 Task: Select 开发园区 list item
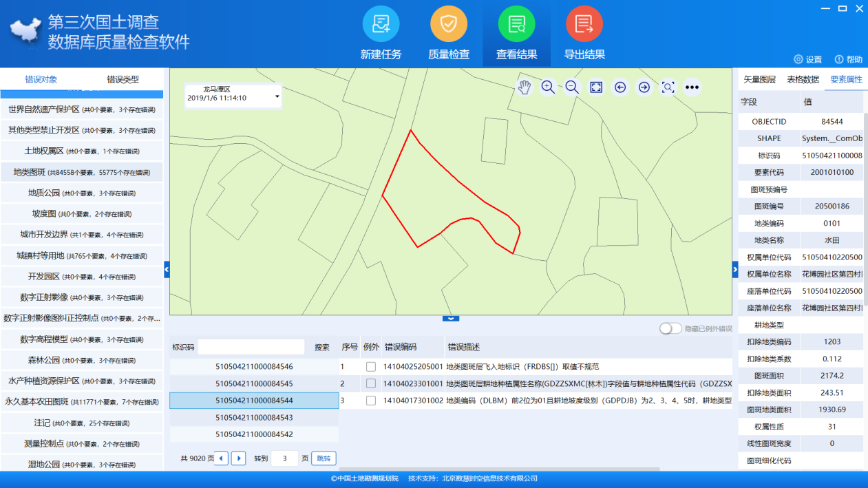(81, 277)
